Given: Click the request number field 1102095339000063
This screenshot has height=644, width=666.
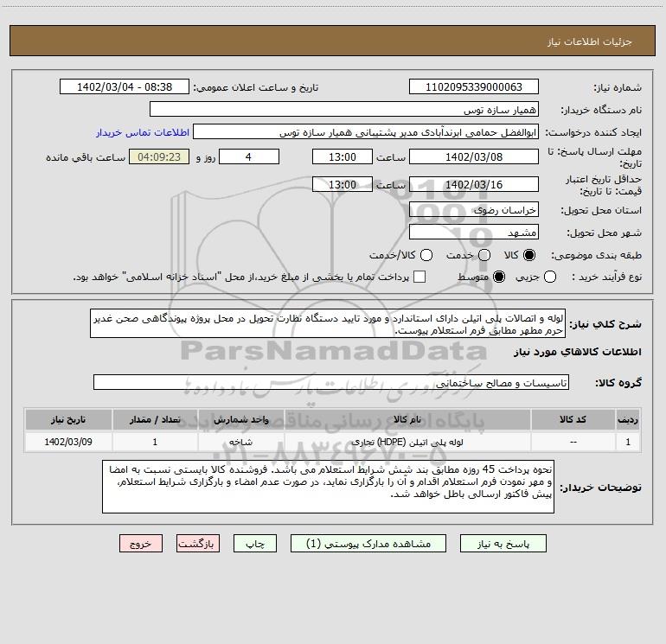Looking at the screenshot, I should click(x=474, y=87).
